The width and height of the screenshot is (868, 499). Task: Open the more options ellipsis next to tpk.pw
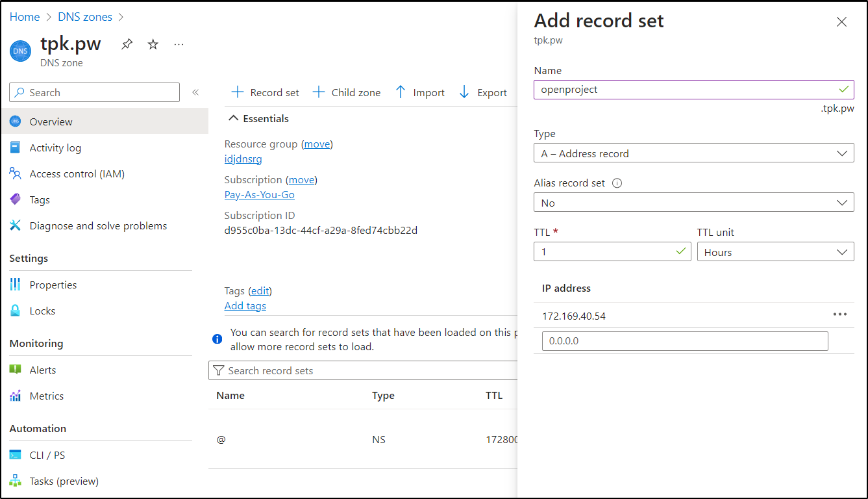[179, 44]
